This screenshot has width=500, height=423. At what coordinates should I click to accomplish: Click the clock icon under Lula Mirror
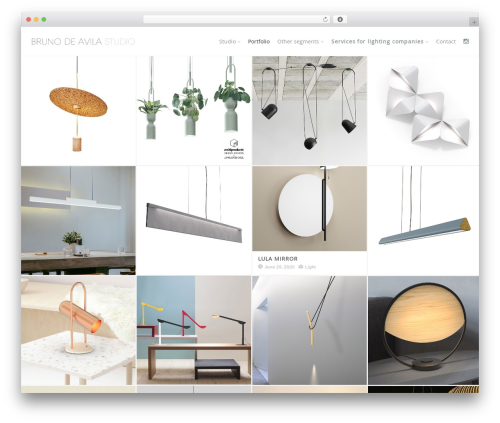260,267
